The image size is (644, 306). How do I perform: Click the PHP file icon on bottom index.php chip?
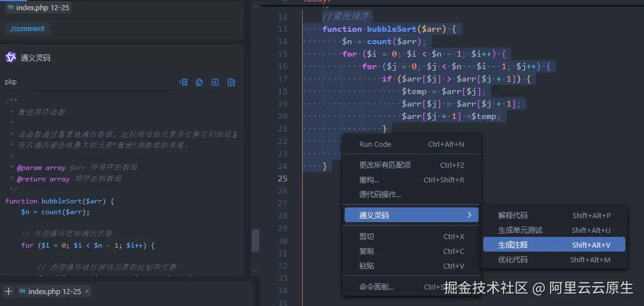pyautogui.click(x=23, y=291)
